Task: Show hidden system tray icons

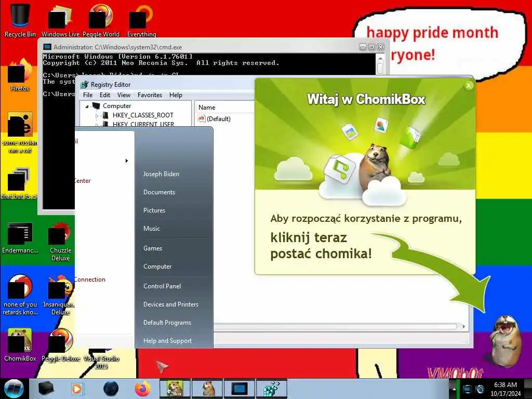Action: (x=454, y=389)
